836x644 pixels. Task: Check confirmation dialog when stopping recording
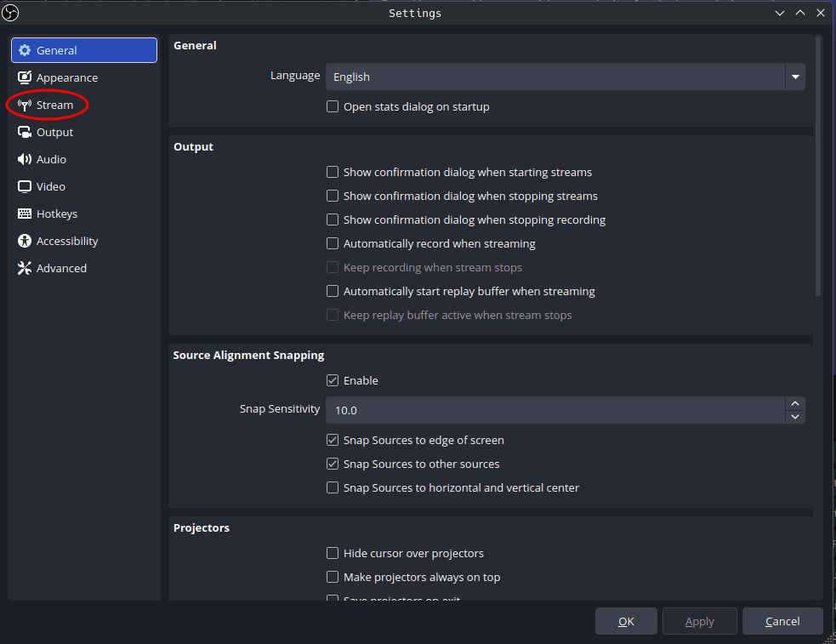tap(333, 219)
